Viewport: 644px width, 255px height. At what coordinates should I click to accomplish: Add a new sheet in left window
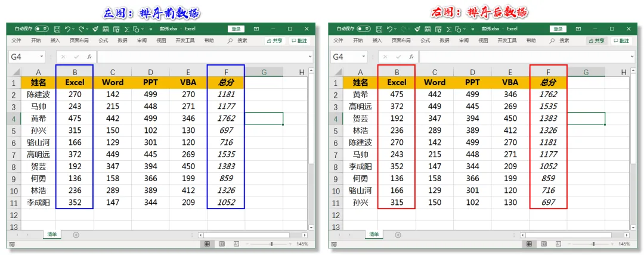(x=76, y=235)
